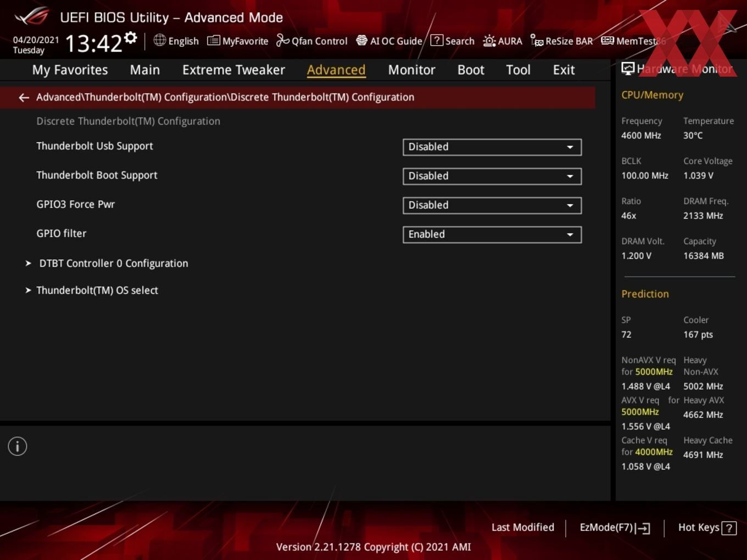Click the 1.488 V @L4 value
This screenshot has height=560, width=747.
point(645,387)
